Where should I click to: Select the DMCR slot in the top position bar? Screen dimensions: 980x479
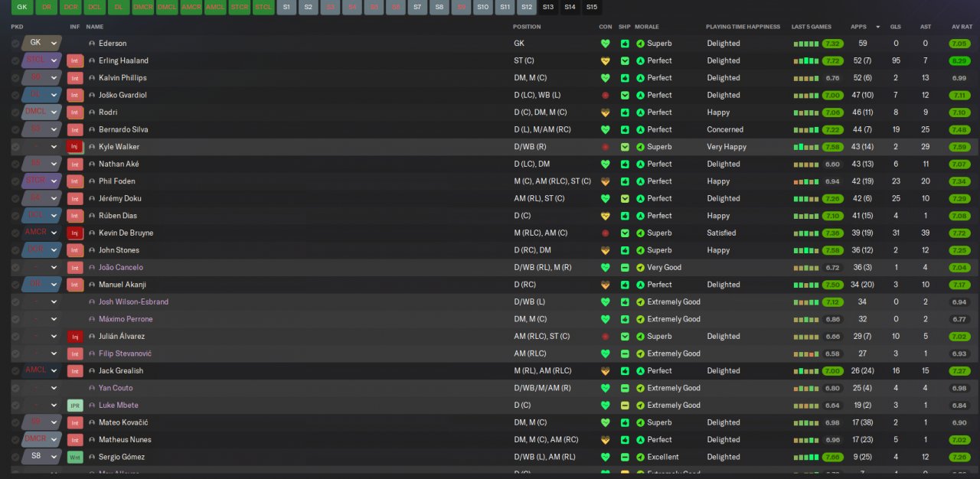coord(143,7)
